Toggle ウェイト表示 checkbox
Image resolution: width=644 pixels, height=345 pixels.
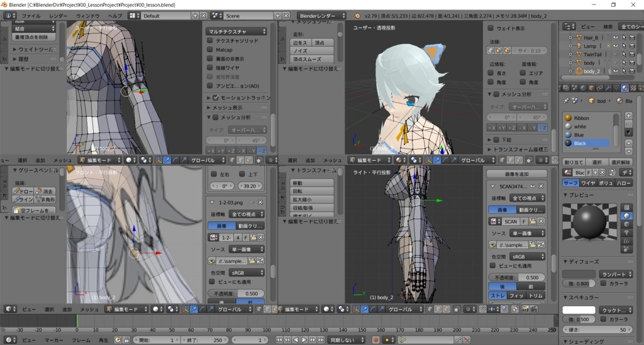(491, 28)
